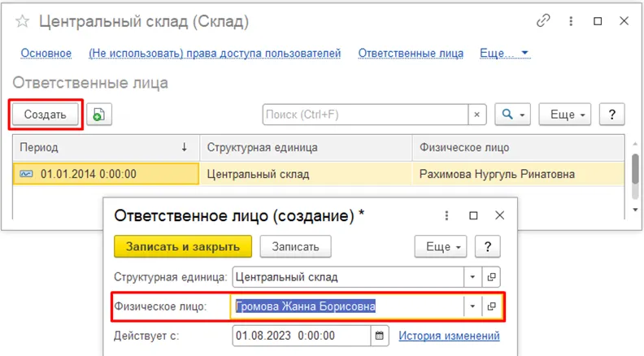Image resolution: width=644 pixels, height=356 pixels.
Task: Sort by Период column arrow
Action: click(185, 147)
